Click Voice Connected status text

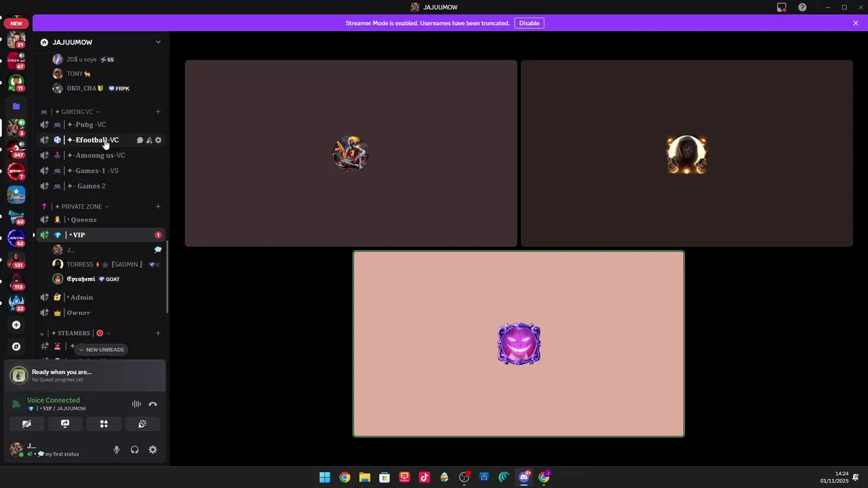coord(54,400)
